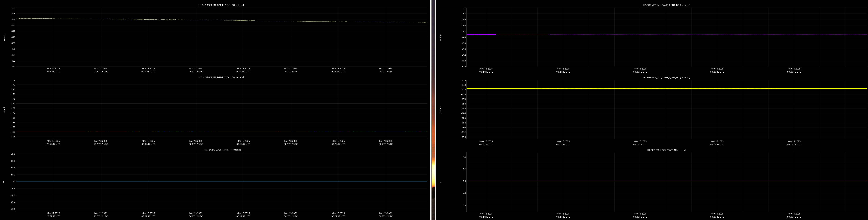Click the H1:SUS-MC3_M1_DAMP_Y_IN1_DQ [m-trend] plot title
This screenshot has height=220, width=868.
click(667, 77)
